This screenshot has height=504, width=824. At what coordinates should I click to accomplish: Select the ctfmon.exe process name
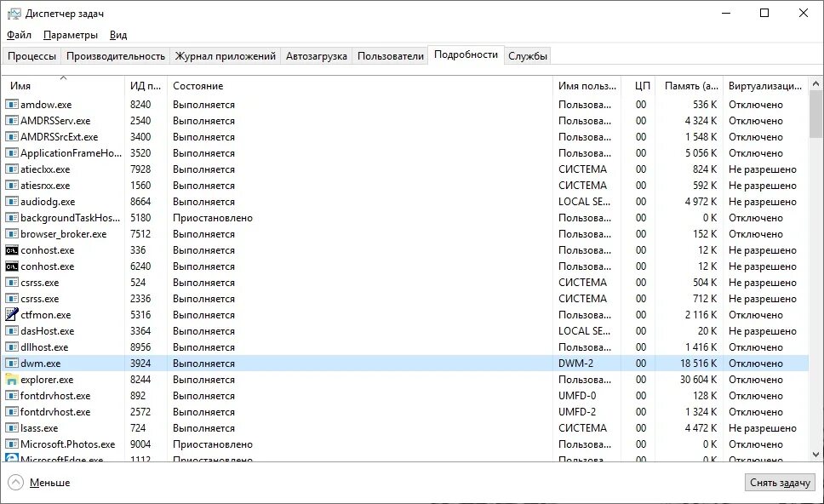(46, 315)
